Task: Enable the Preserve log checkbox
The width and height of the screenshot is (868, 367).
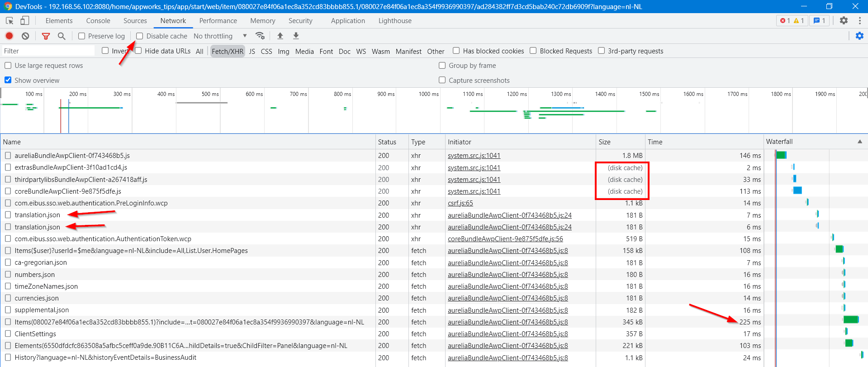Action: 82,36
